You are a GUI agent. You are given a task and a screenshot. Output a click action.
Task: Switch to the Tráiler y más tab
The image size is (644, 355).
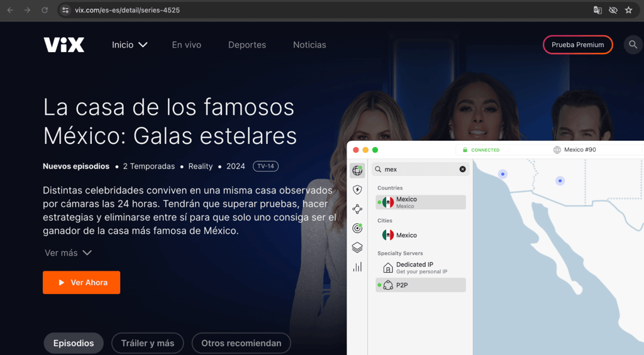click(x=147, y=343)
